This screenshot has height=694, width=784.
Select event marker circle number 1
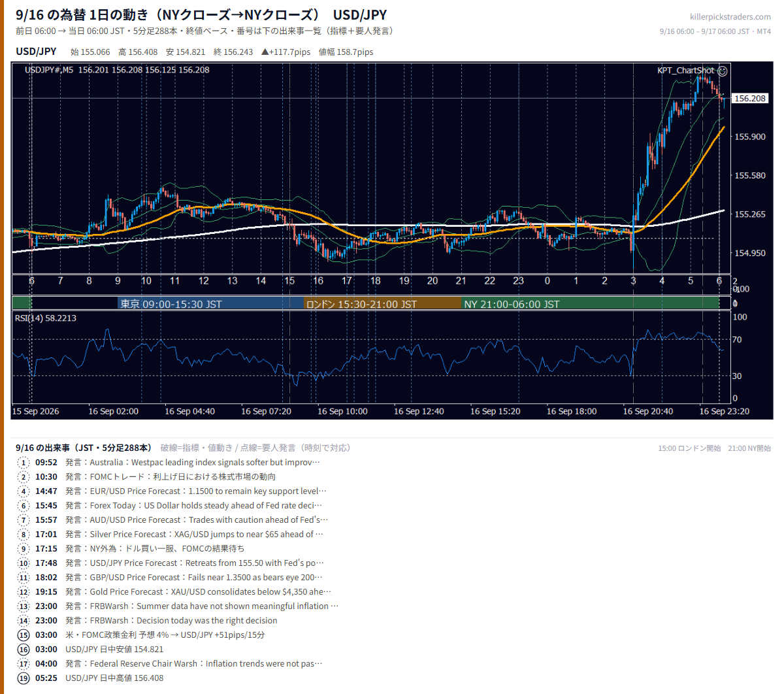coord(24,463)
